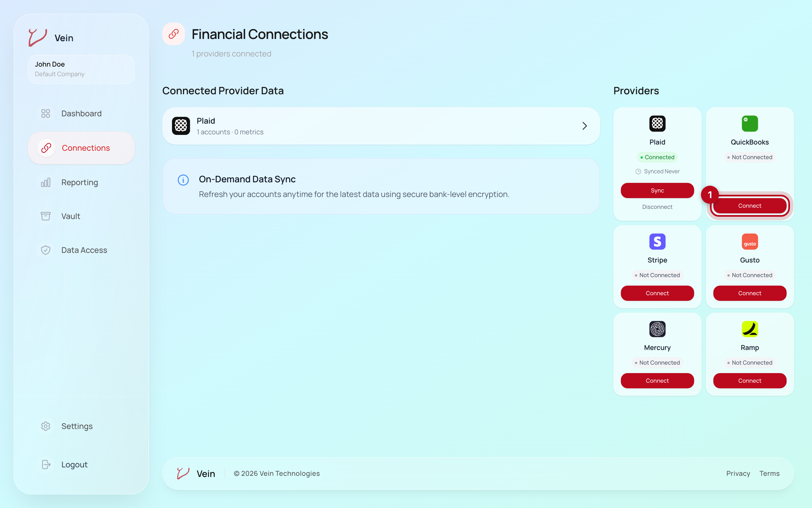Click the Logout door arrow icon
This screenshot has height=508, width=812.
46,464
